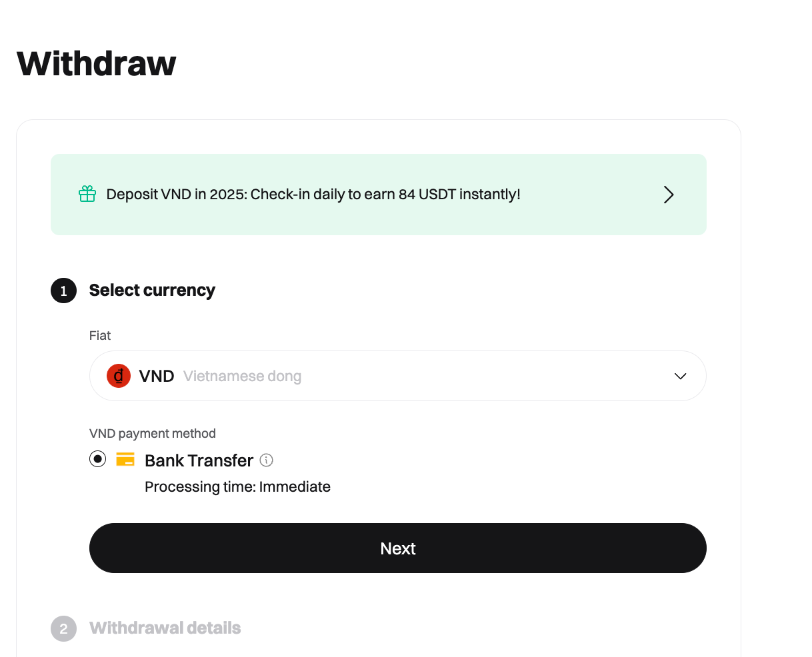Open the USDT check-in promotion link
Image resolution: width=812 pixels, height=657 pixels.
coord(378,195)
